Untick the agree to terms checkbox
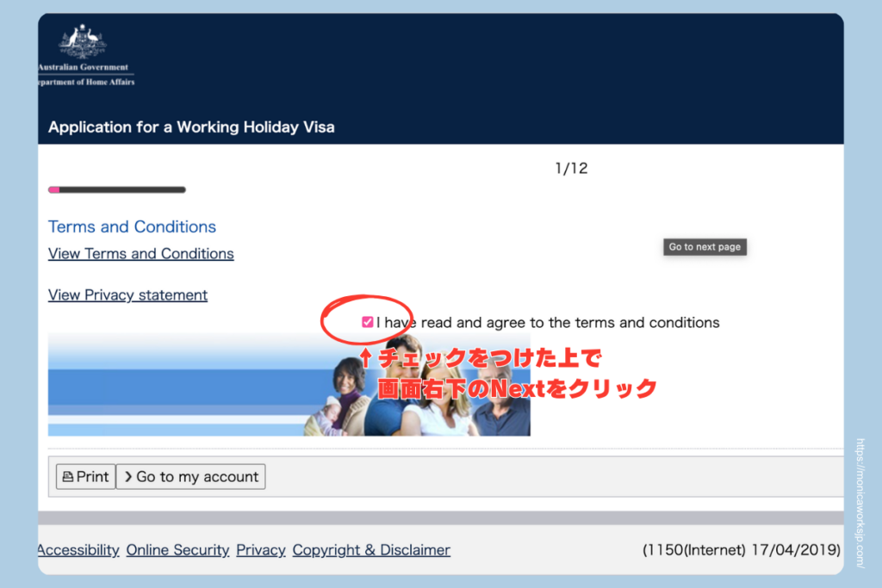The height and width of the screenshot is (588, 882). (367, 322)
